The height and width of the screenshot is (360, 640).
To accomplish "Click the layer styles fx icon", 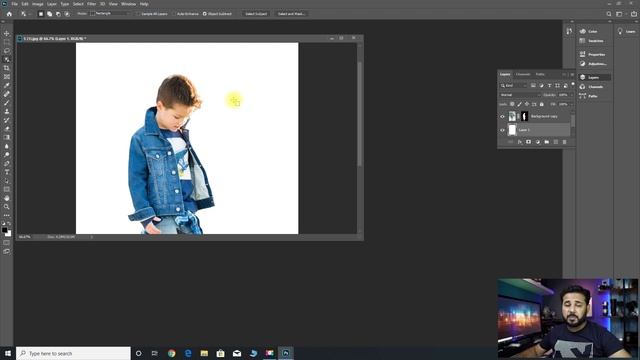I will pyautogui.click(x=520, y=142).
